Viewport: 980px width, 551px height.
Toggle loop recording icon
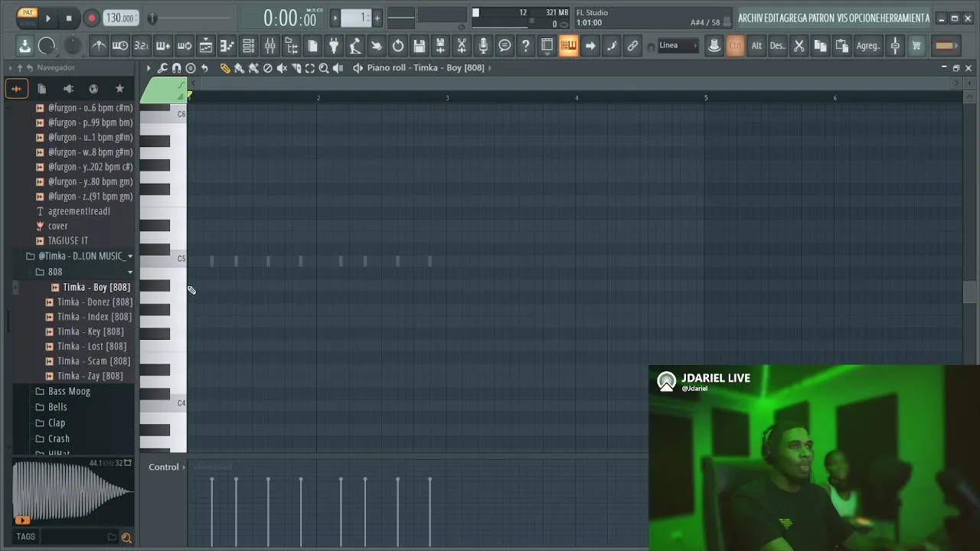[185, 46]
